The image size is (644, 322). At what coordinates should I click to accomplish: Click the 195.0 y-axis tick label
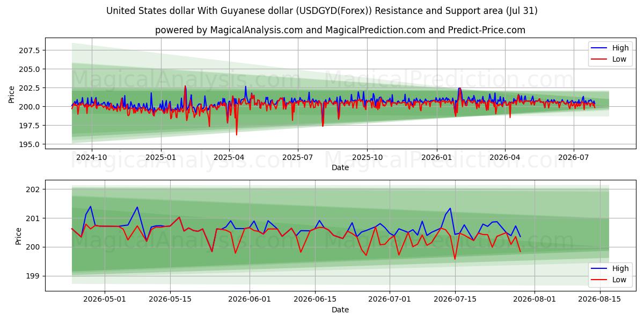coord(30,144)
